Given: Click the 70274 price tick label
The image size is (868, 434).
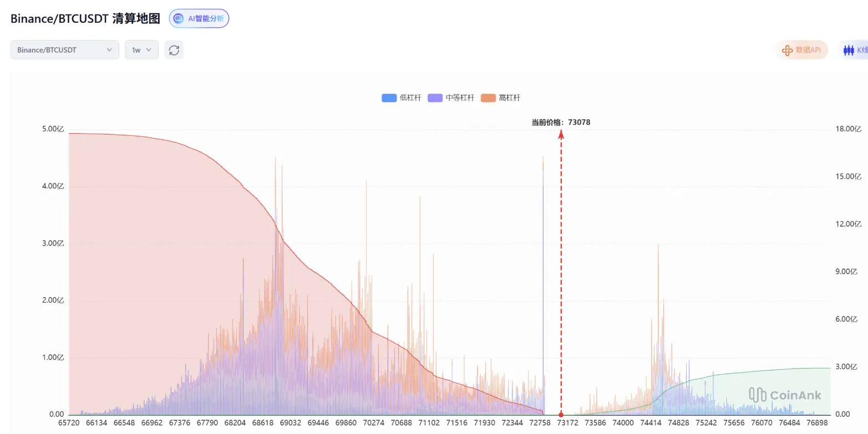Looking at the screenshot, I should click(374, 423).
